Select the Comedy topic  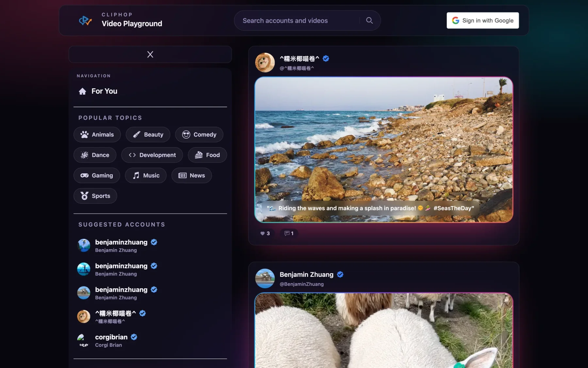tap(199, 134)
